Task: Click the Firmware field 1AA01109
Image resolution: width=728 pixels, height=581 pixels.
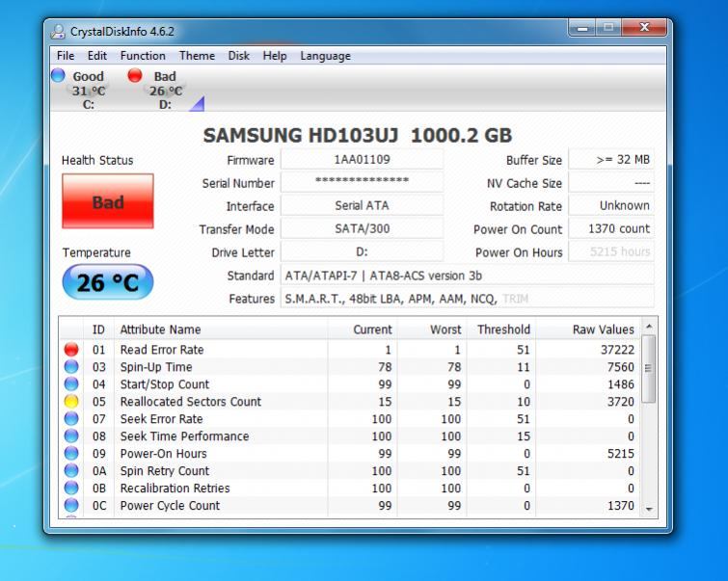Action: (x=362, y=160)
